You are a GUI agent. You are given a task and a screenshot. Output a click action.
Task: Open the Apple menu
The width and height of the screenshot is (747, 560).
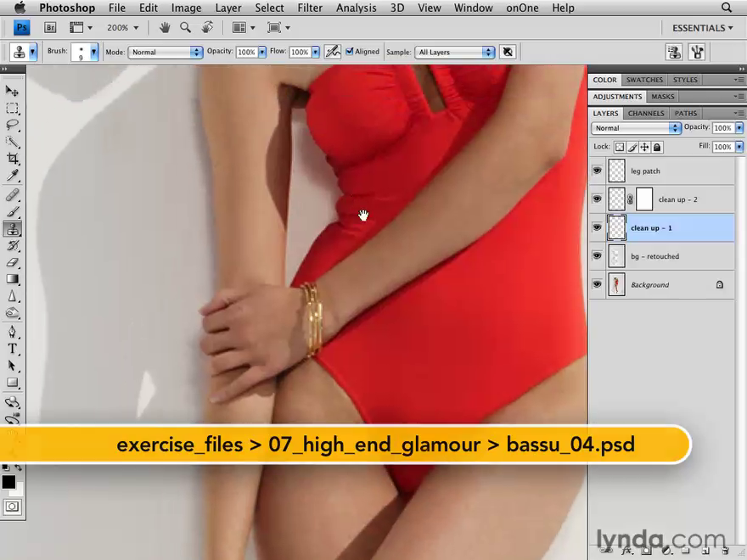20,8
